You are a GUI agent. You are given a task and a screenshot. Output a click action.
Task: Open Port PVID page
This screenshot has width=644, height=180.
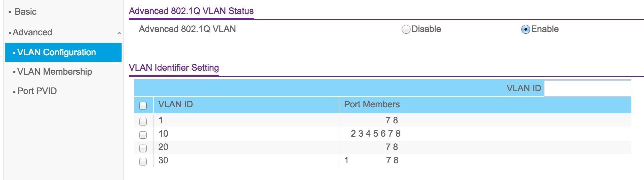coord(37,91)
